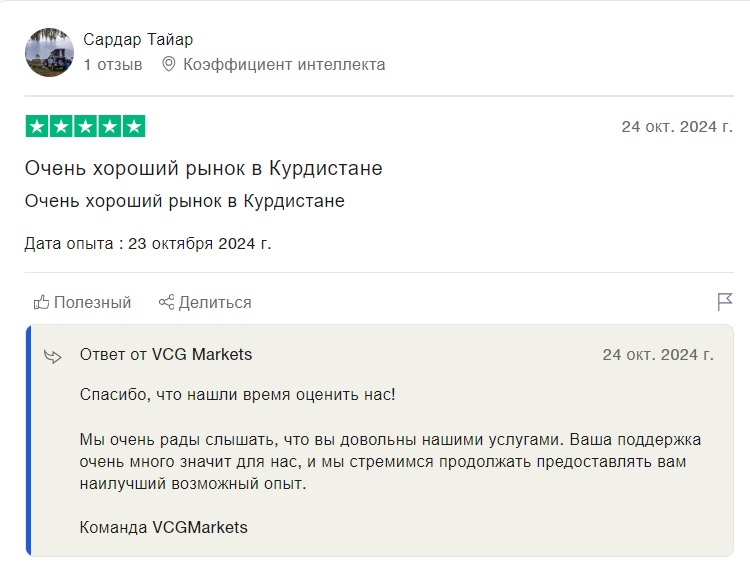The width and height of the screenshot is (750, 572).
Task: Open Сардар Тайар's profile avatar
Action: (49, 52)
